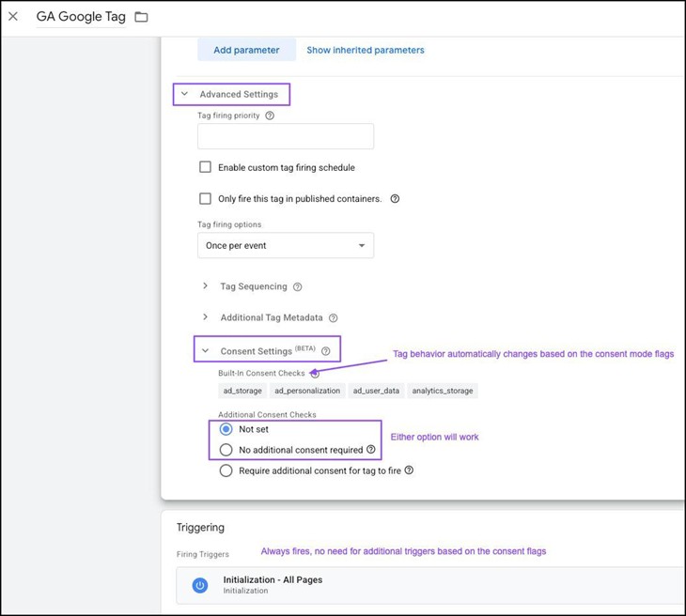
Task: Click the Add parameter button
Action: click(x=246, y=50)
